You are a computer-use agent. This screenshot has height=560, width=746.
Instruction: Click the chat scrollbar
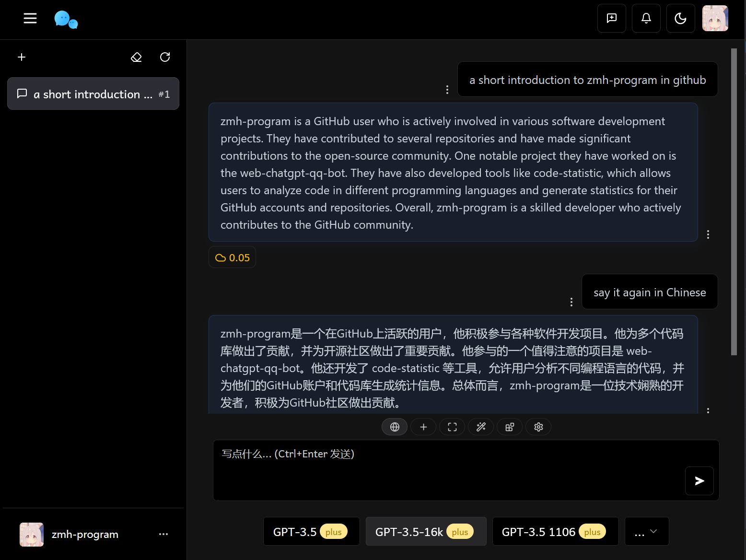click(734, 201)
